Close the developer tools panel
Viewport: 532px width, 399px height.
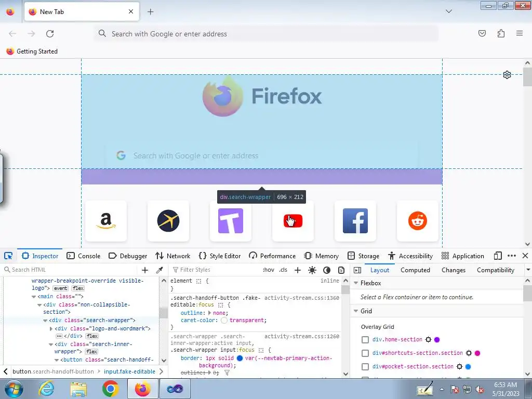pos(525,256)
